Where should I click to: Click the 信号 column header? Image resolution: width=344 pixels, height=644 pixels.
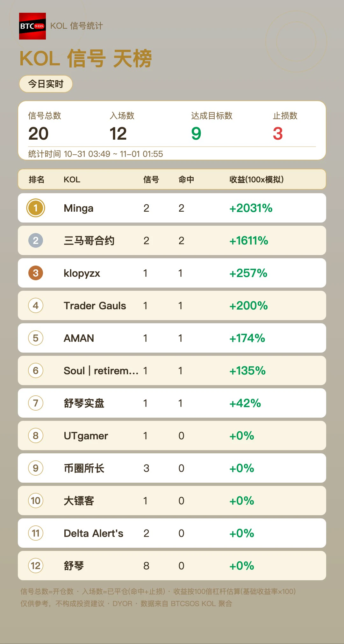pos(151,179)
